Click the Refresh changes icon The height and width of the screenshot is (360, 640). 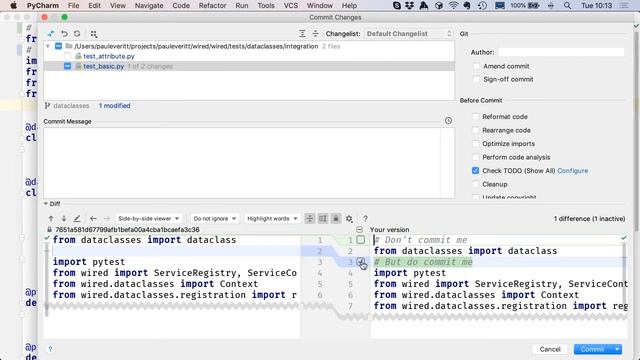click(77, 34)
